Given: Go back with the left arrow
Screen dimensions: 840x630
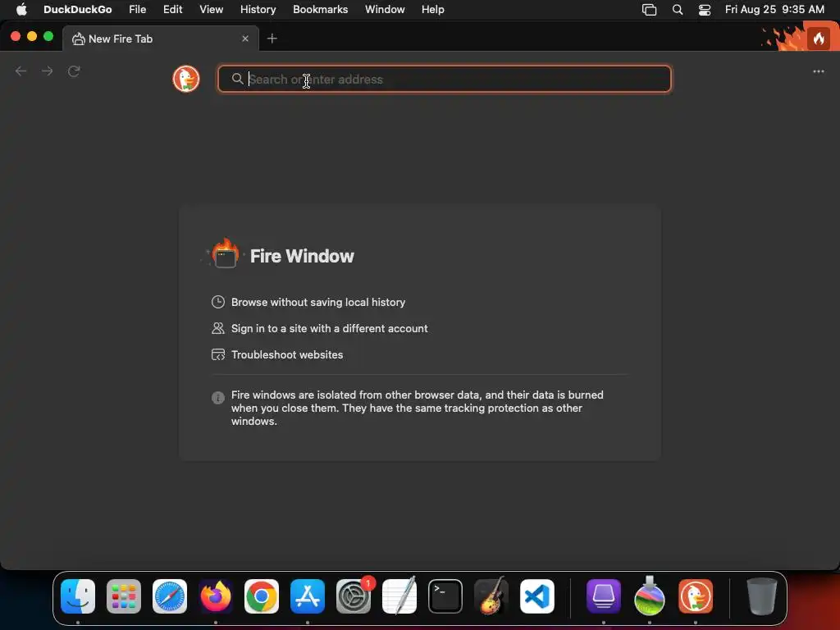Looking at the screenshot, I should [21, 71].
